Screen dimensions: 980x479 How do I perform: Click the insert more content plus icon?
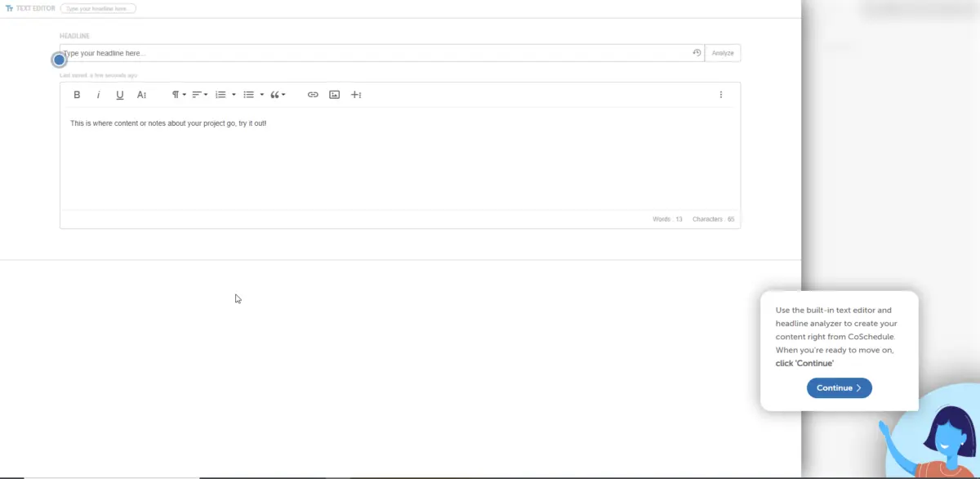point(356,95)
